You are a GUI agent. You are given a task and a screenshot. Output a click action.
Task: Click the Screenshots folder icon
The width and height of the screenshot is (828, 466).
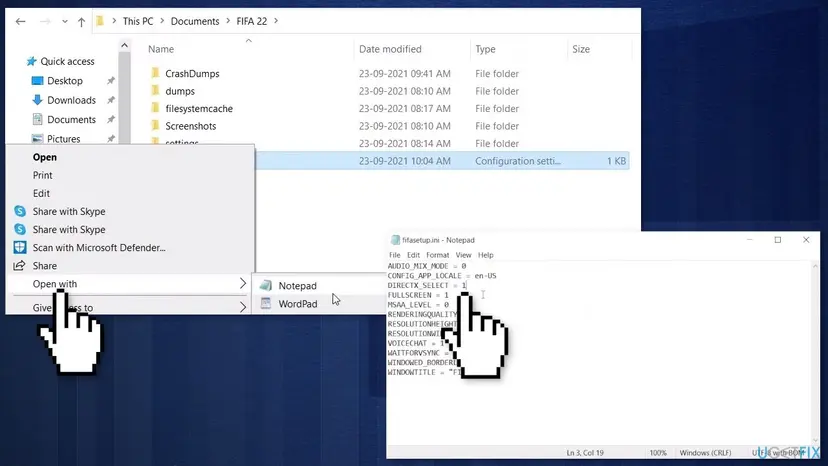155,125
